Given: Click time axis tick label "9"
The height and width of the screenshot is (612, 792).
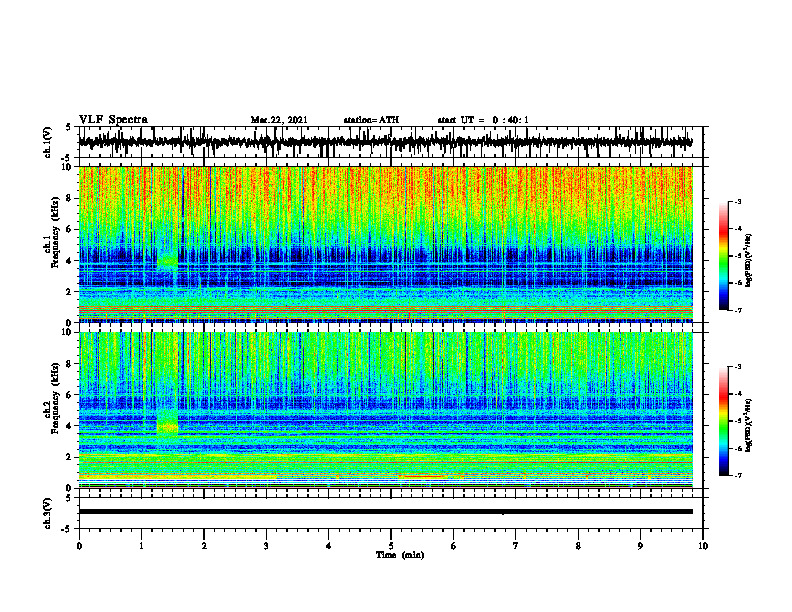Looking at the screenshot, I should tap(640, 546).
